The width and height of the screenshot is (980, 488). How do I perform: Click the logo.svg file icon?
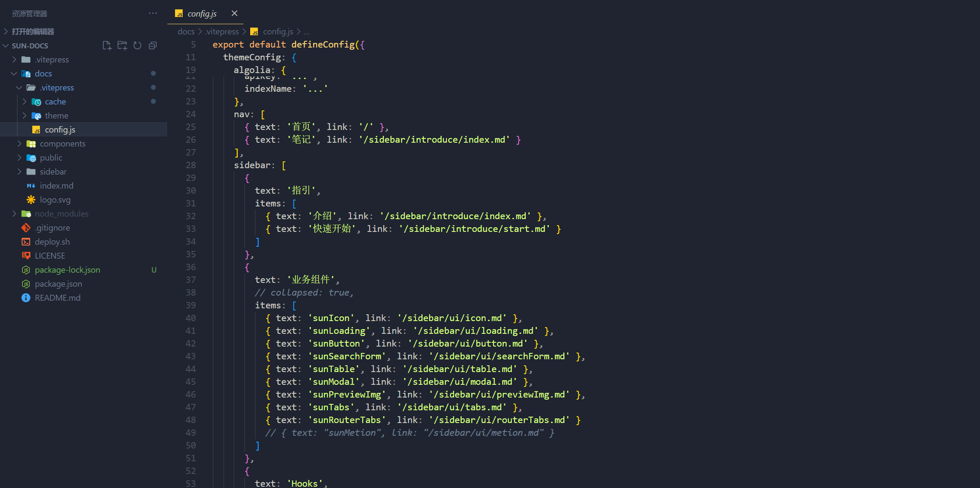[x=31, y=200]
